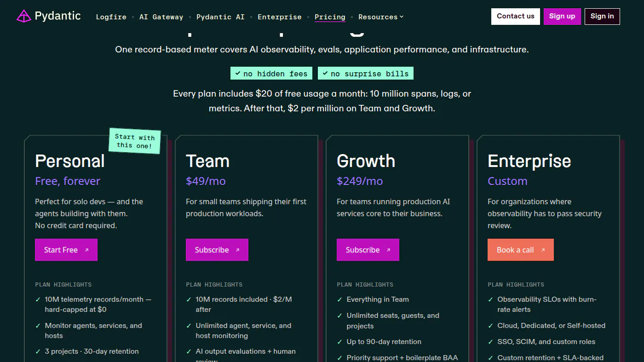Click the 'no hidden fees' badge
Image resolution: width=644 pixels, height=362 pixels.
coord(271,74)
